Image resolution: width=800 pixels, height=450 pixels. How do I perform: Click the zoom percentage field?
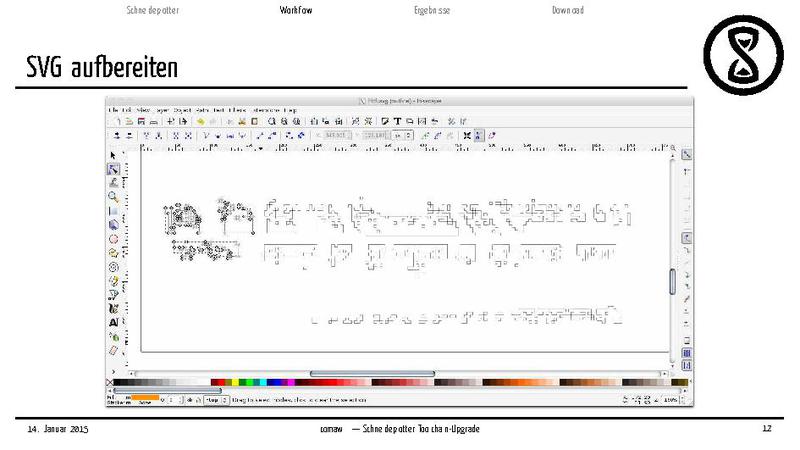671,401
